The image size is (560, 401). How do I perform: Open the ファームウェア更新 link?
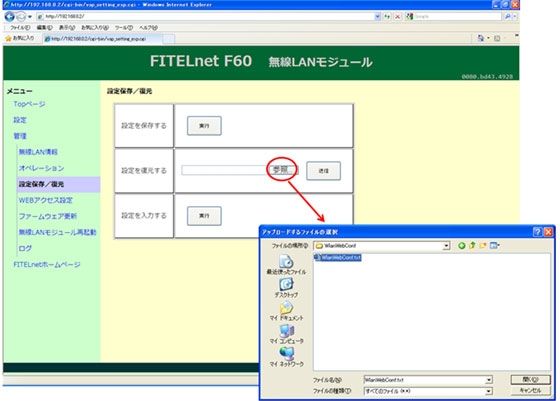[48, 216]
